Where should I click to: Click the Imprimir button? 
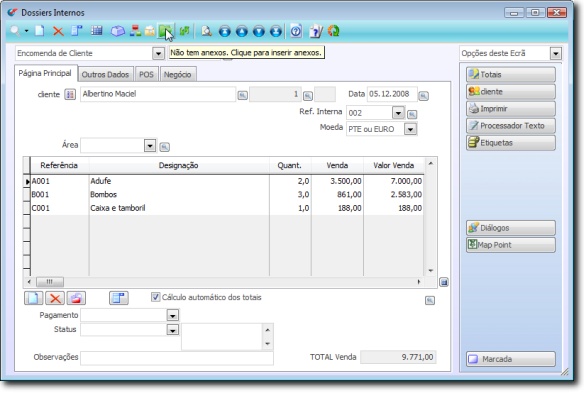point(511,109)
